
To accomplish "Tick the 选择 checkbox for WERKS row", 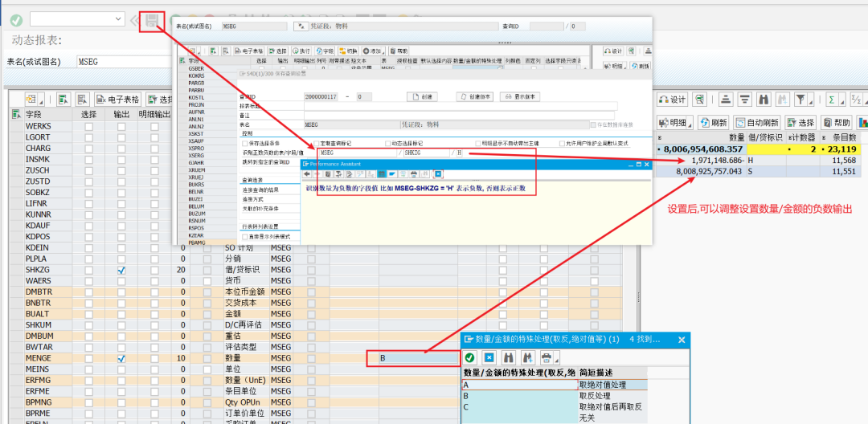I will [x=88, y=127].
